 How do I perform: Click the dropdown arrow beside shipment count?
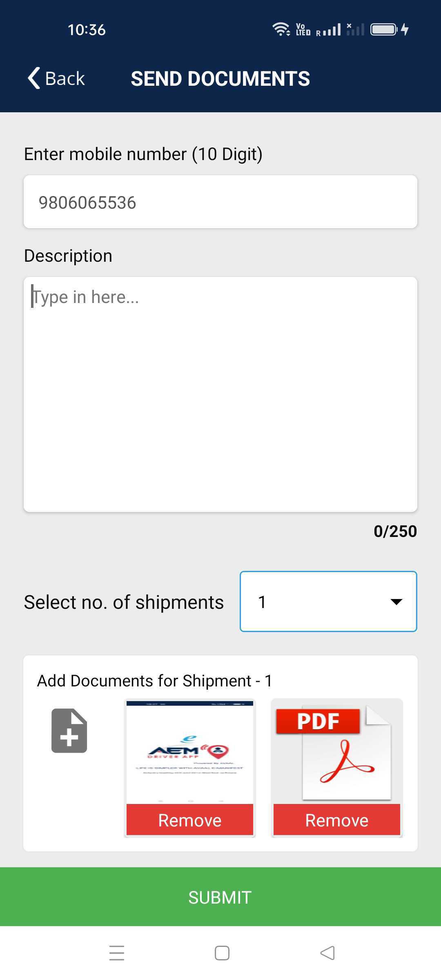coord(396,602)
